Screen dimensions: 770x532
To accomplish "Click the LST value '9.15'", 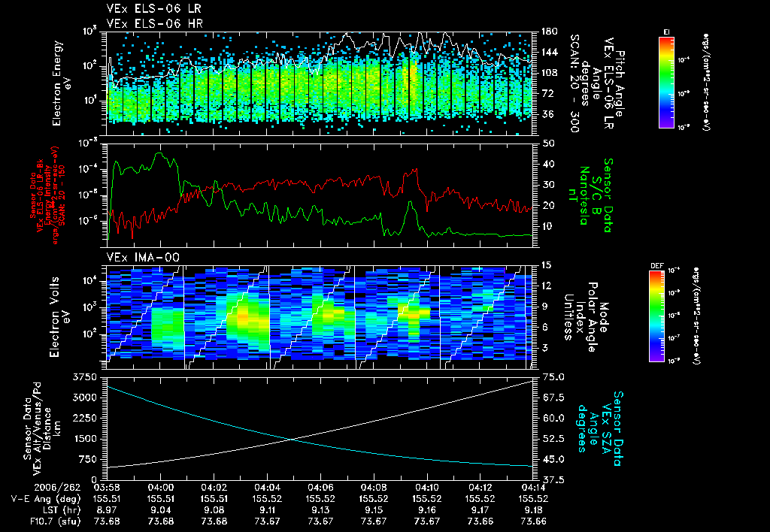I will [374, 510].
